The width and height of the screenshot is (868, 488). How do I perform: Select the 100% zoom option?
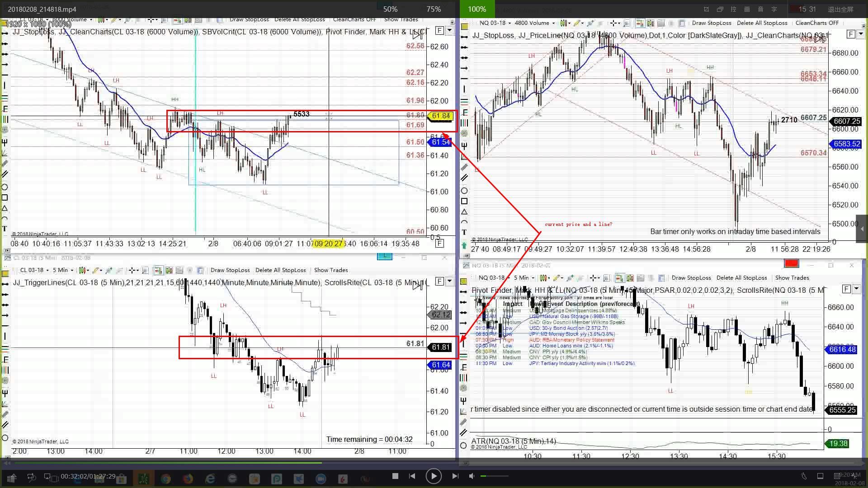click(x=477, y=9)
